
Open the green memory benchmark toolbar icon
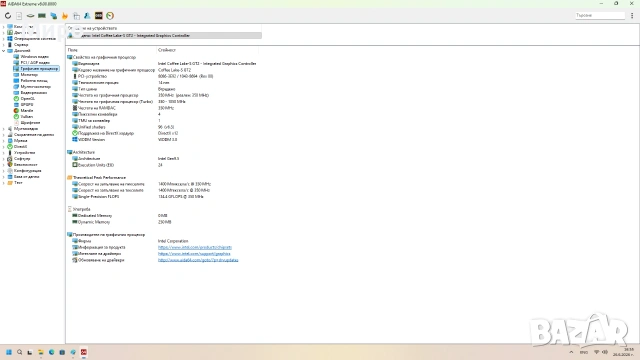click(42, 16)
